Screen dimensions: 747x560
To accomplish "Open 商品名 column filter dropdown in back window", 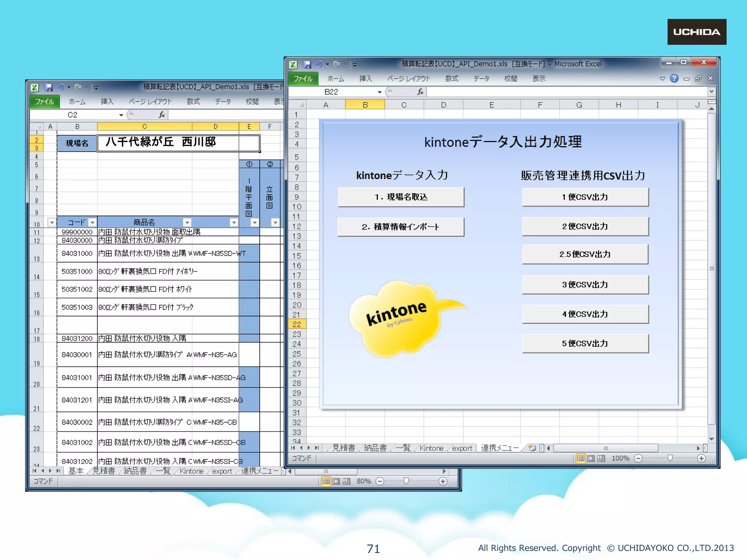I will click(187, 222).
